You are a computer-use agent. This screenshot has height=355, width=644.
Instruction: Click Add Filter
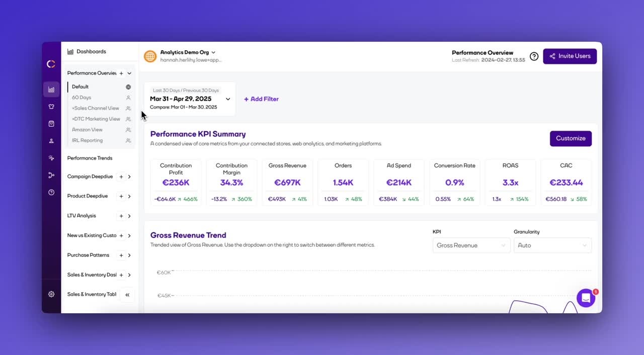(261, 99)
